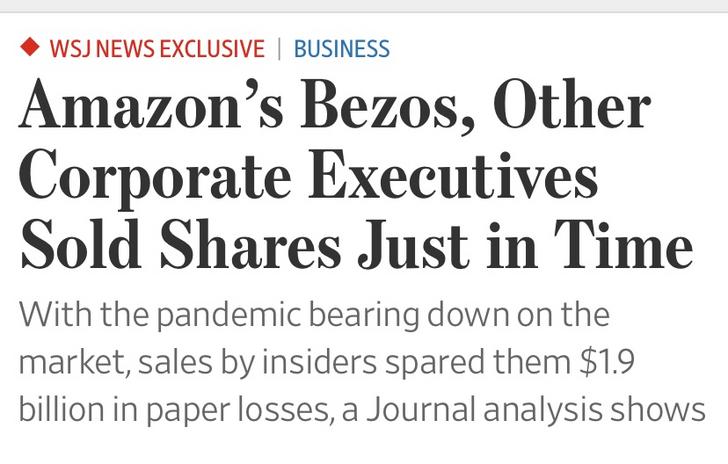Click the word Executives in the headline
The height and width of the screenshot is (464, 728).
(453, 175)
